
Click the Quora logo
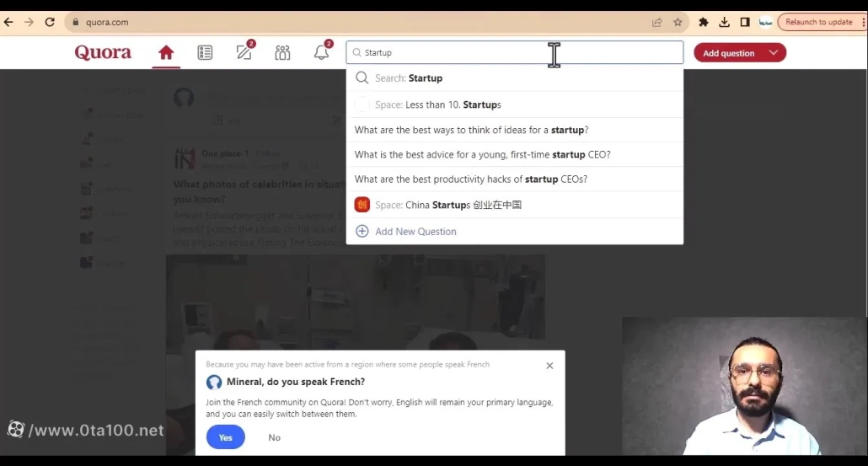pos(103,52)
